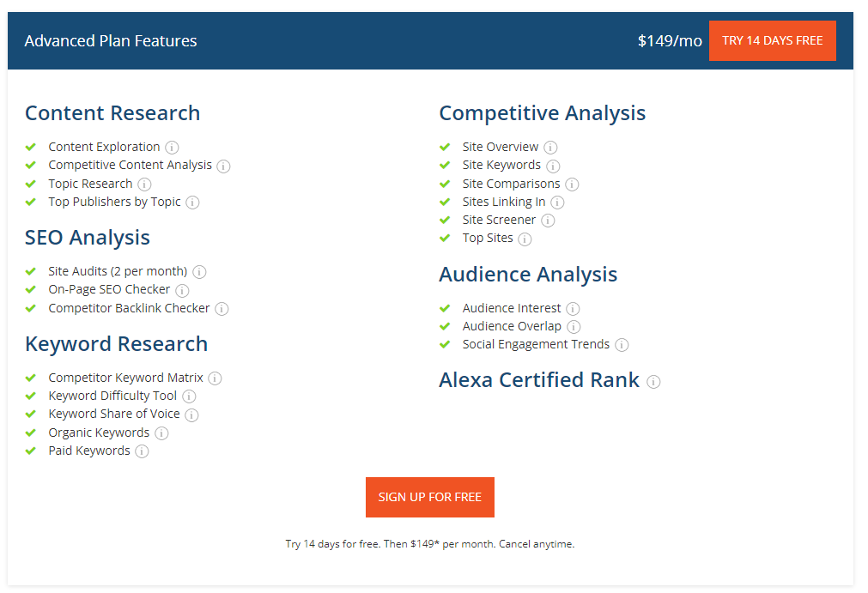Screen dimensions: 868x593
Task: Open info icon next to Keyword Difficulty Tool
Action: [x=189, y=396]
